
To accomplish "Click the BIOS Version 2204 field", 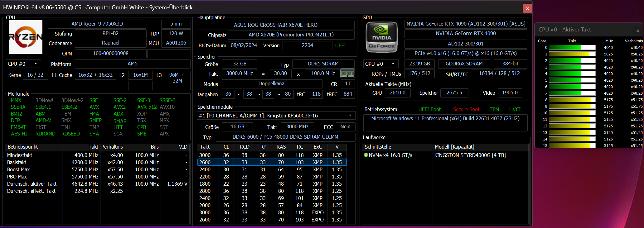I will tap(307, 45).
